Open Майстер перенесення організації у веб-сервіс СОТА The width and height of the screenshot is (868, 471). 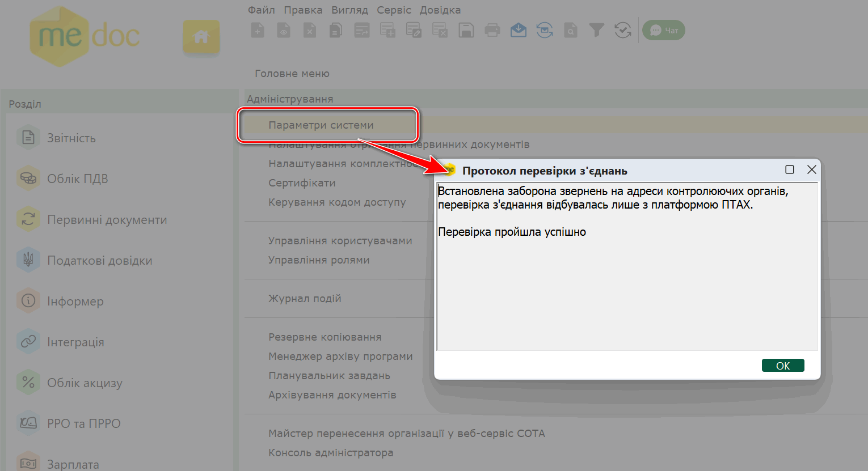407,434
